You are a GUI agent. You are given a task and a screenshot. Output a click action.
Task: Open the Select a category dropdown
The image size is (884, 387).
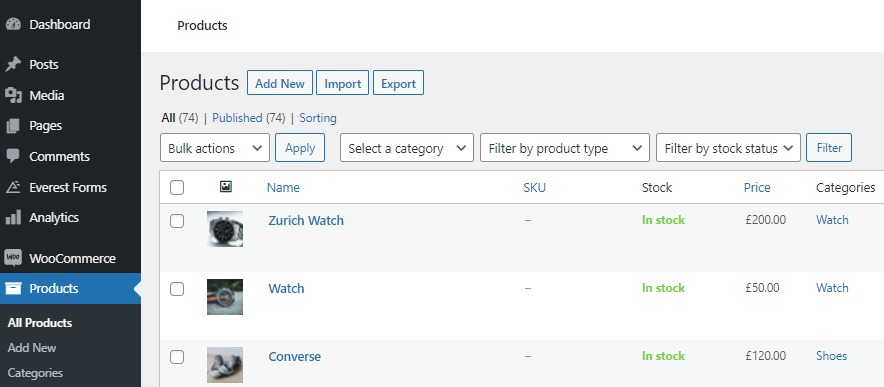point(406,148)
